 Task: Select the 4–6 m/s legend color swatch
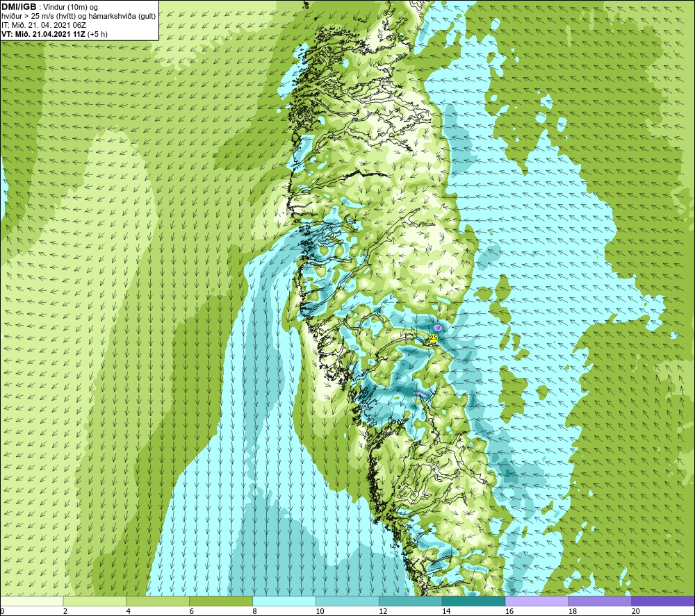point(158,601)
